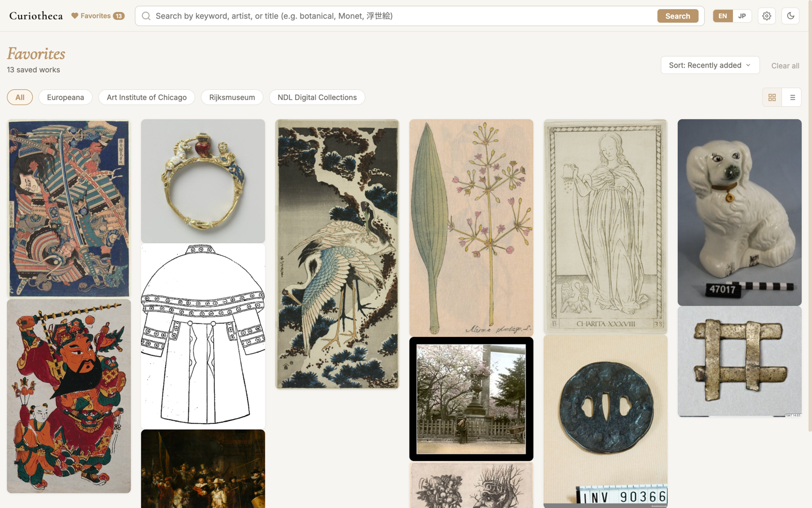
Task: Open the gold ring with red heart
Action: click(x=203, y=181)
